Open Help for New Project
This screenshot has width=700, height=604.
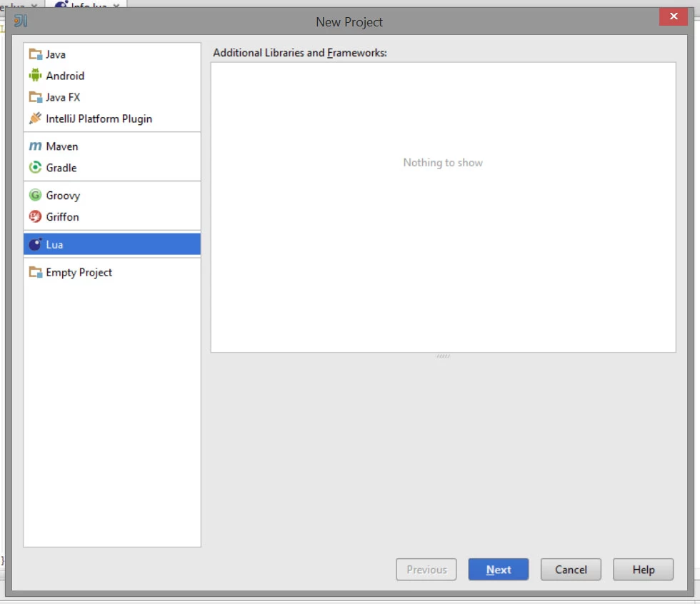tap(643, 569)
